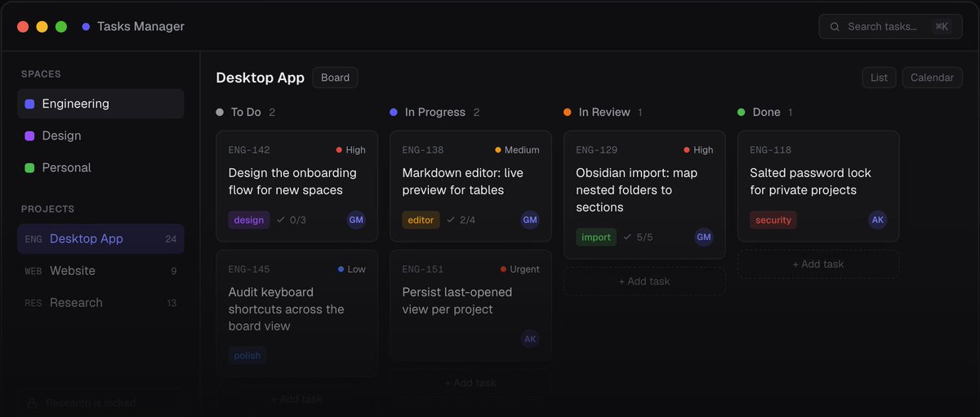
Task: Click the blue dot beside Tasks Manager
Action: click(86, 26)
